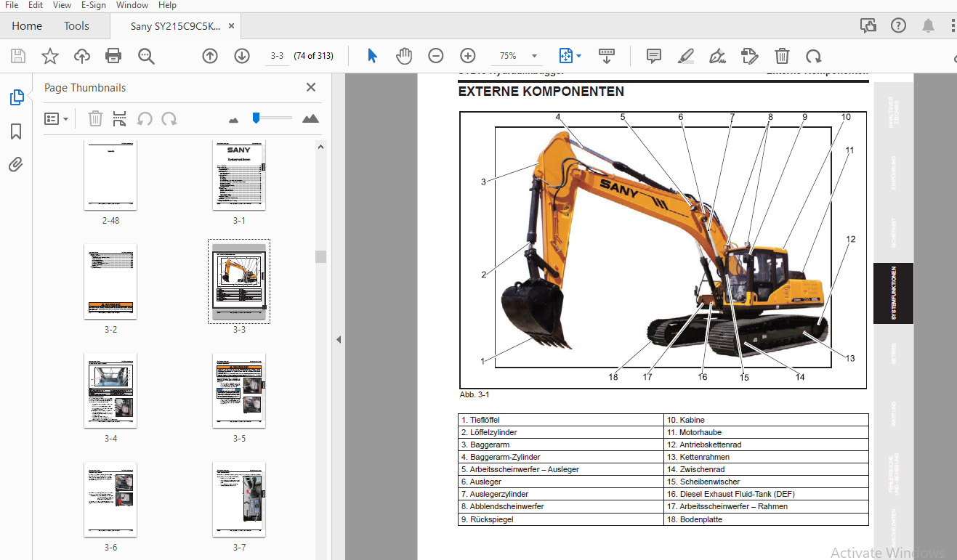Open the Window menu
This screenshot has width=957, height=560.
tap(132, 5)
